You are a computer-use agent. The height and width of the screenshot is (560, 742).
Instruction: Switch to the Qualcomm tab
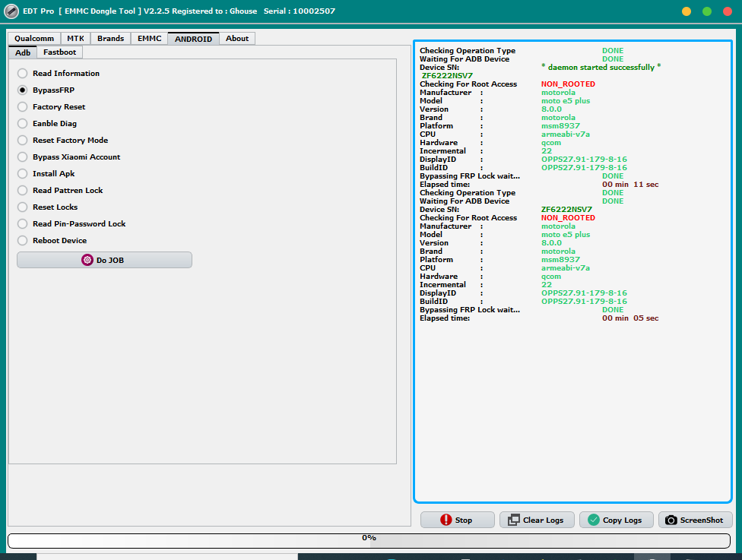click(34, 39)
